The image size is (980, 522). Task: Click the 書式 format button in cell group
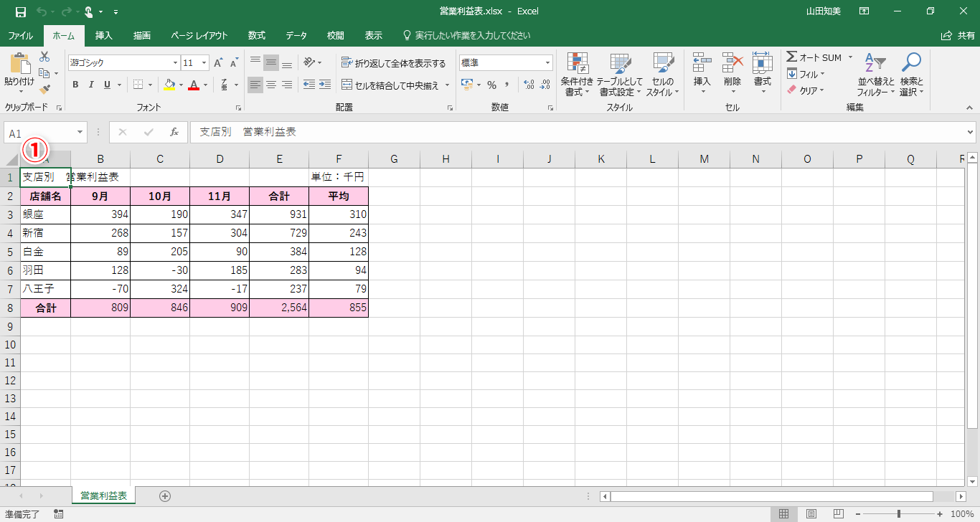[763, 72]
